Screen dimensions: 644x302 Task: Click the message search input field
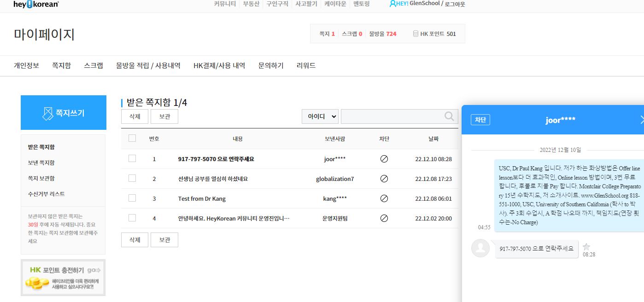click(392, 116)
